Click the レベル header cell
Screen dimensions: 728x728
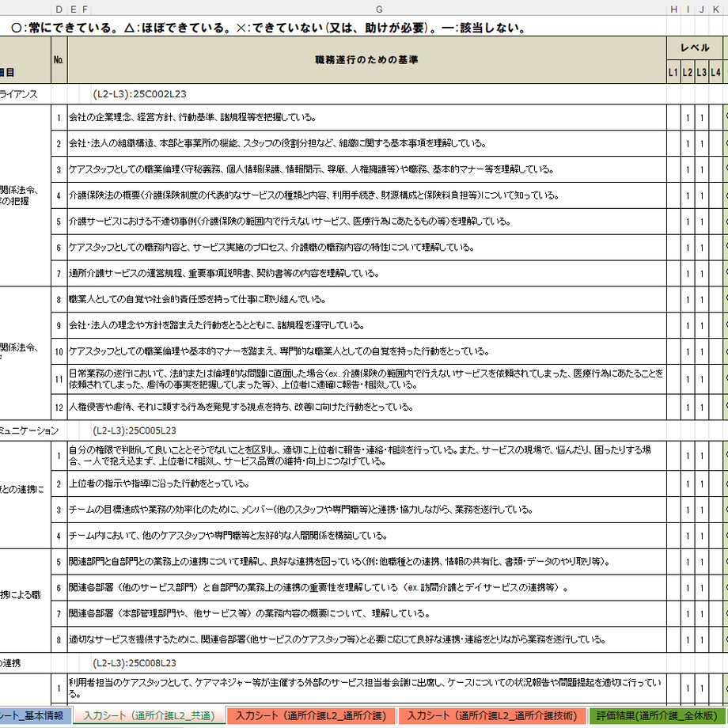(695, 47)
